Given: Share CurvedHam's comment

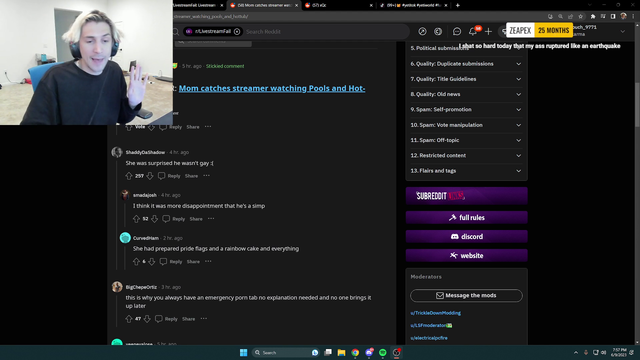Looking at the screenshot, I should coord(193,262).
